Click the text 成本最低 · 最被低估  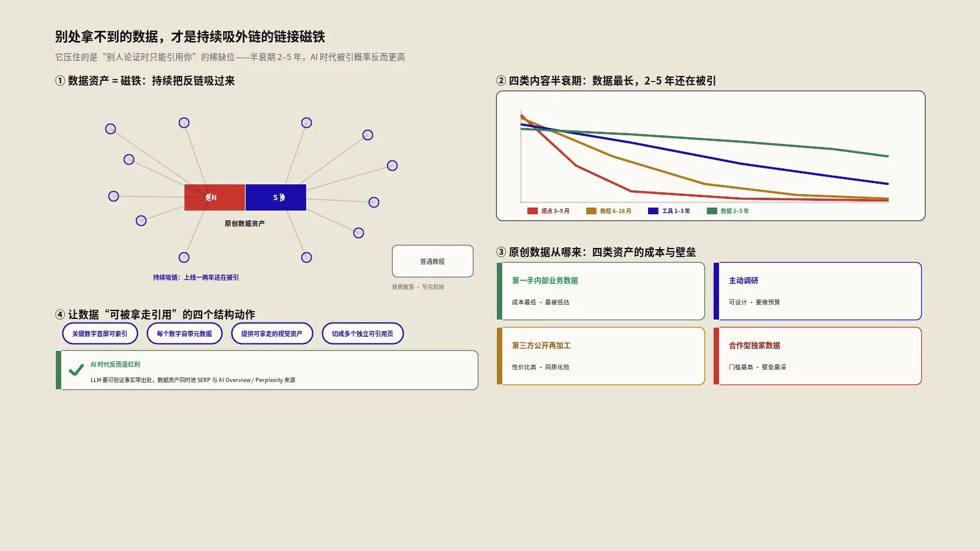[x=541, y=302]
